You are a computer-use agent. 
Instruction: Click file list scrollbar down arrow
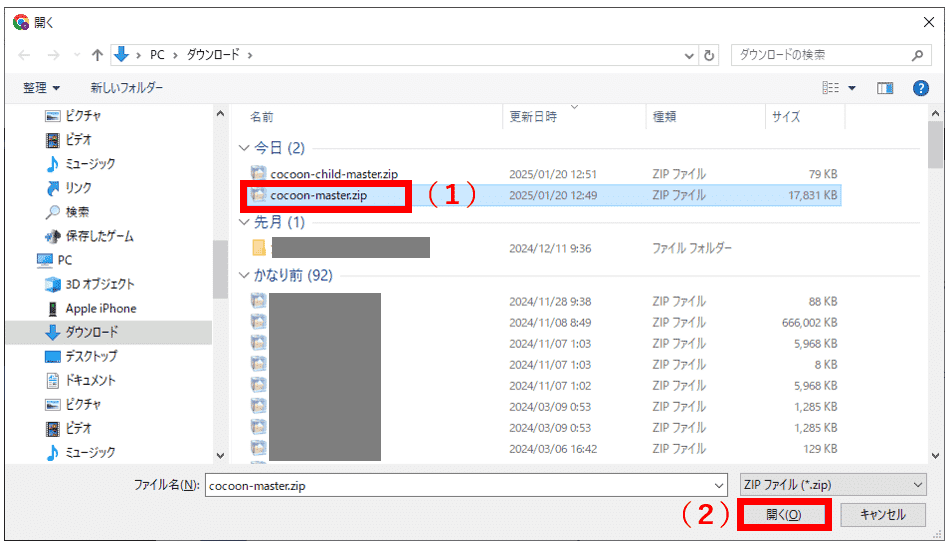(935, 455)
